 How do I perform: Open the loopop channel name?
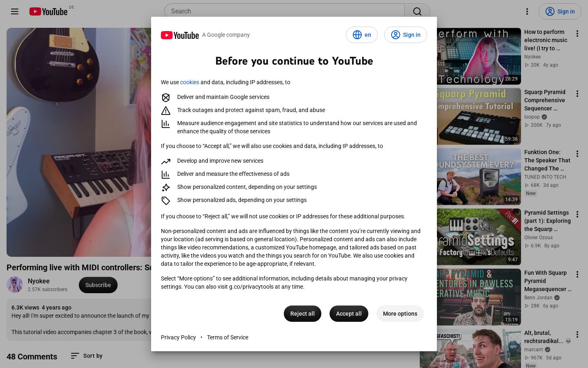point(532,117)
